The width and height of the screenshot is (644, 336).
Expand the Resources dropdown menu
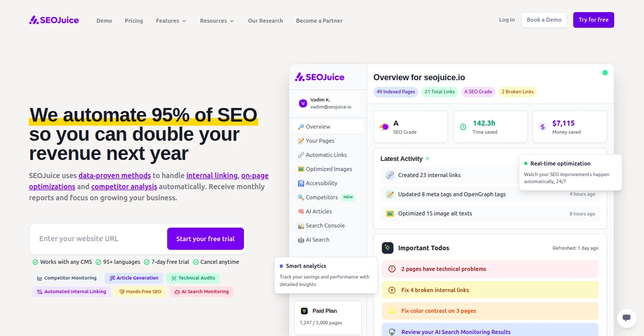click(217, 21)
